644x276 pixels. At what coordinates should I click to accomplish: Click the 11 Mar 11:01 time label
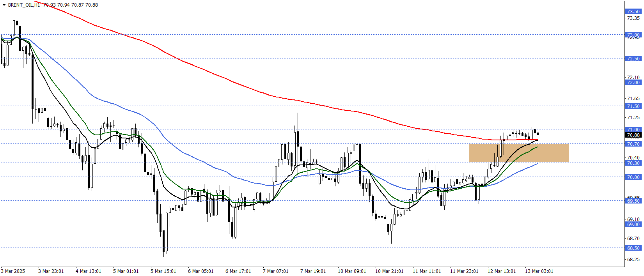point(427,271)
